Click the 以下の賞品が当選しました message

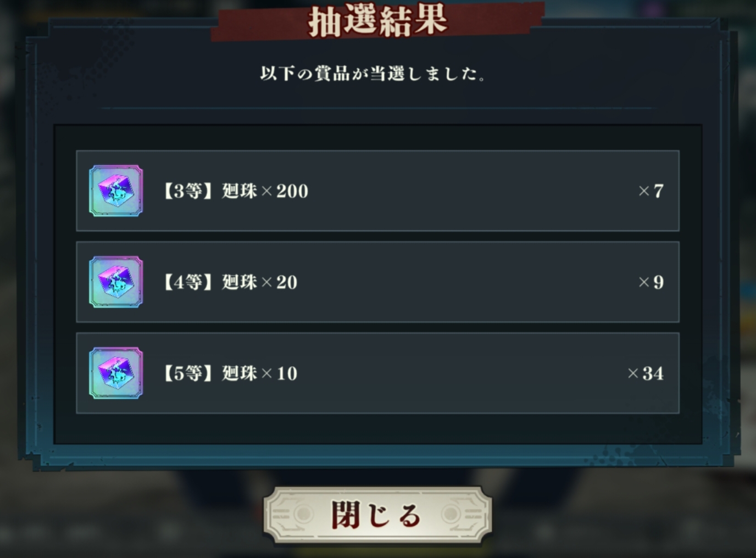tap(373, 74)
